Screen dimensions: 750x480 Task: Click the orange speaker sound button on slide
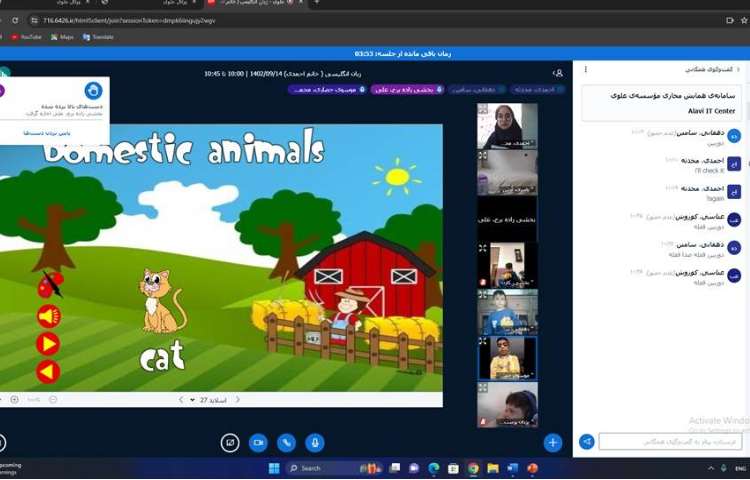[47, 316]
